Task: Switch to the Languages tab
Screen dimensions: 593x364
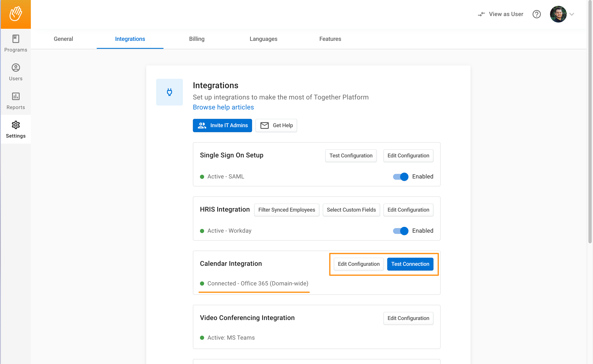Action: (263, 39)
